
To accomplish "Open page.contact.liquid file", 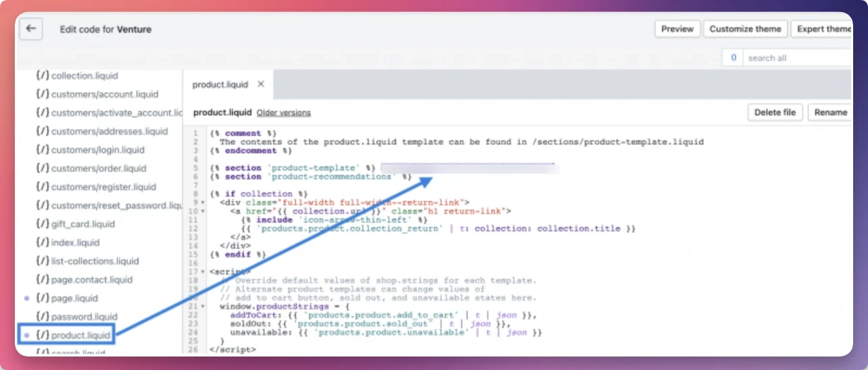I will pyautogui.click(x=92, y=280).
